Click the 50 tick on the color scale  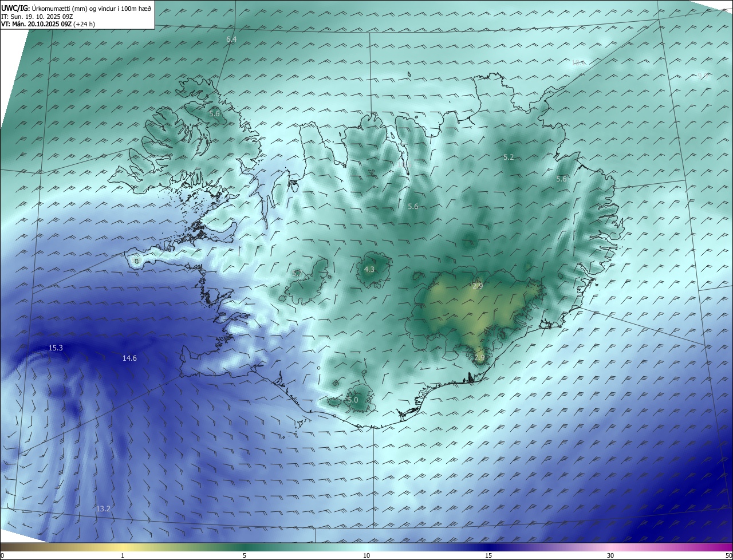coord(728,555)
